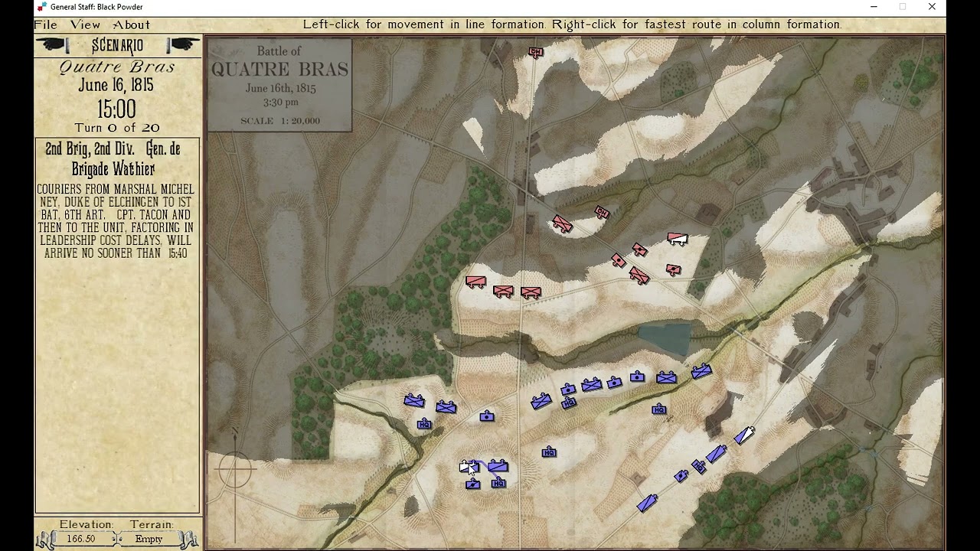Click the Terrain value field showing Empty
980x551 pixels.
pyautogui.click(x=149, y=539)
